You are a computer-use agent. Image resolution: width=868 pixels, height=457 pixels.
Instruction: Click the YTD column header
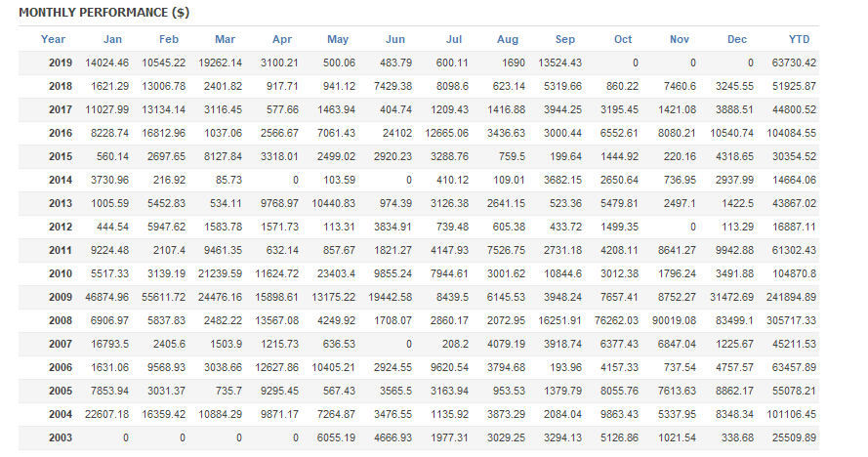[x=799, y=39]
